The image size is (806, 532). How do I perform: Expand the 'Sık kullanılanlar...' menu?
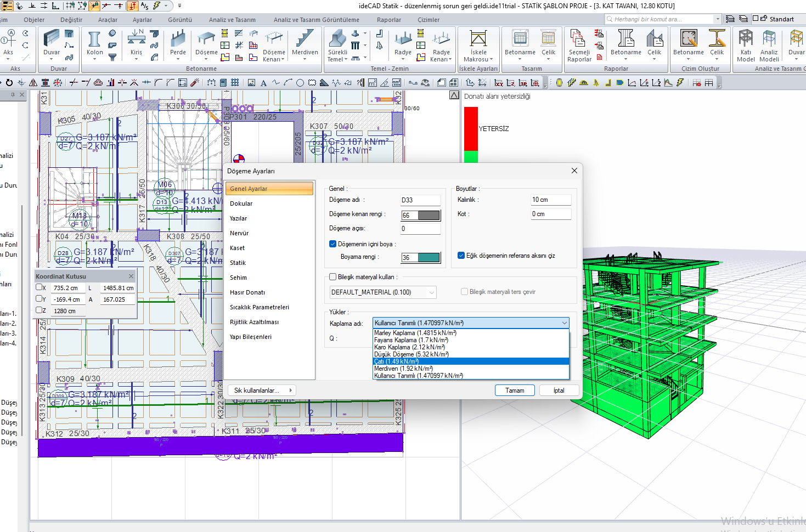click(x=262, y=390)
